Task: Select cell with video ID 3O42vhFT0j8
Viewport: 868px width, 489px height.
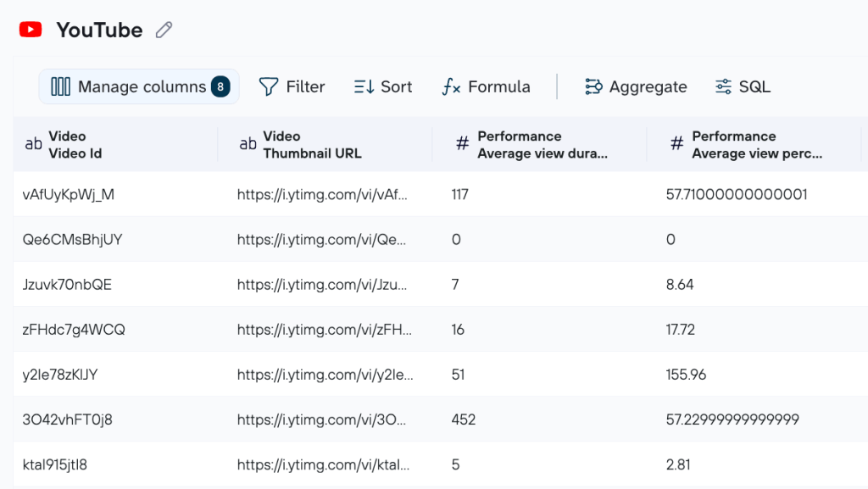Action: pos(115,420)
